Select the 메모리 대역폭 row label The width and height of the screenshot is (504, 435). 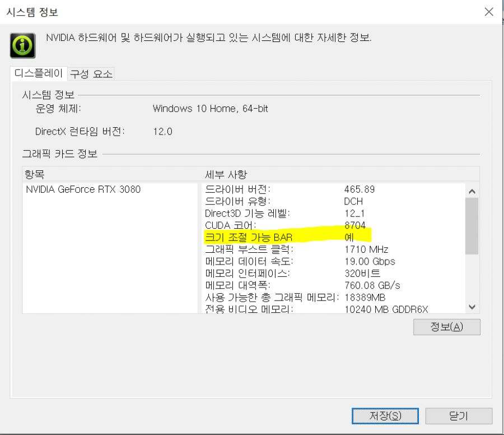point(237,285)
